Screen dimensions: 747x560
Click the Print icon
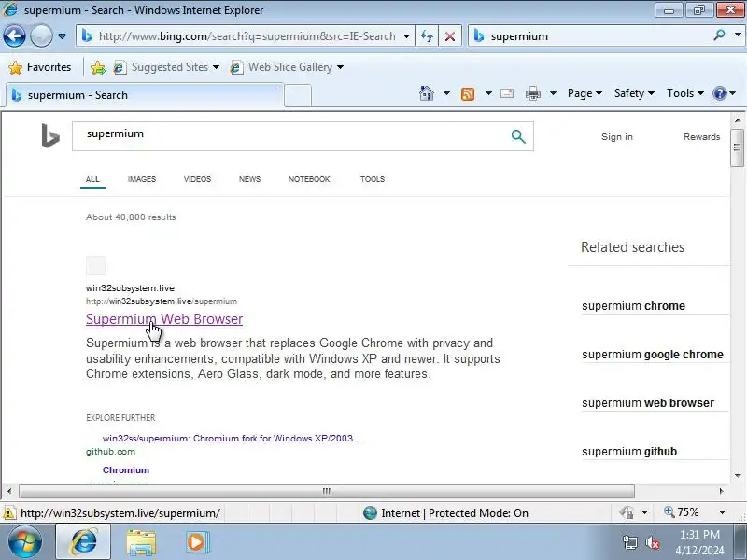pos(532,93)
